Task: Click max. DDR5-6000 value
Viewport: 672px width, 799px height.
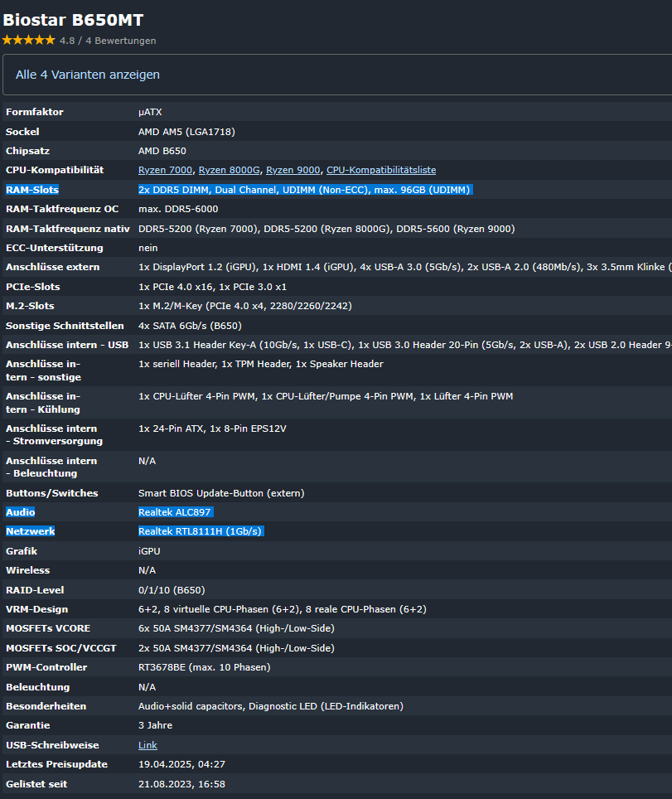Action: pos(178,209)
